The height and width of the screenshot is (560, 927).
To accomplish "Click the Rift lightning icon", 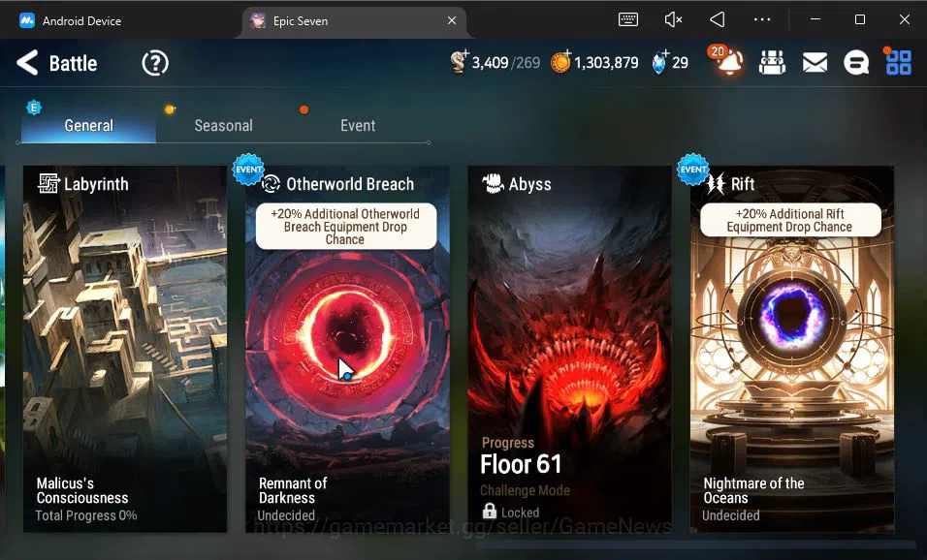I will click(x=716, y=184).
